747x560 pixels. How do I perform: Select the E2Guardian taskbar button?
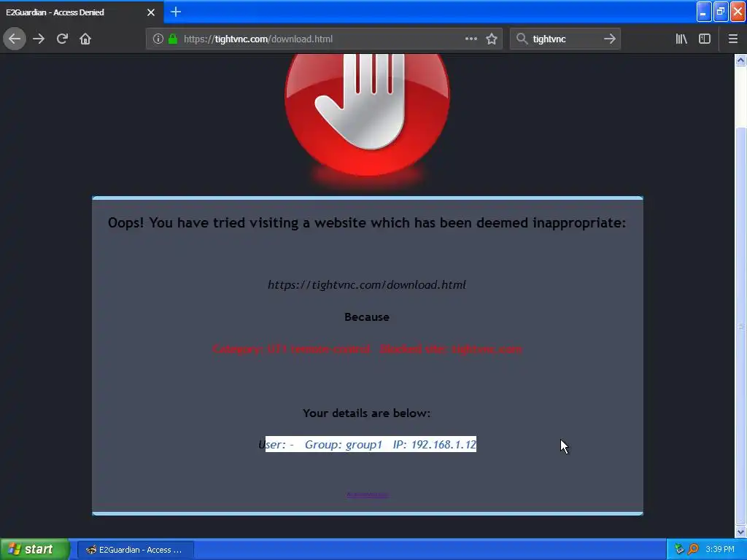coord(135,550)
